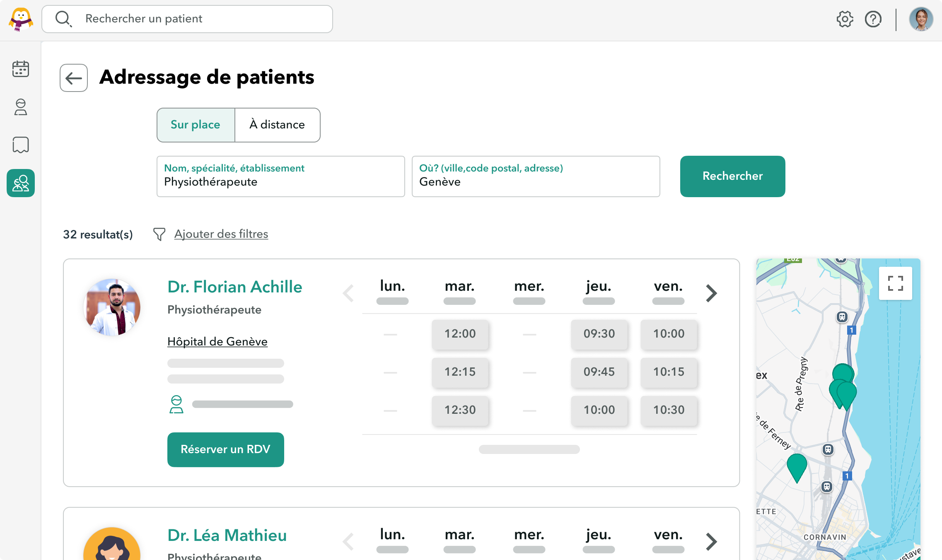This screenshot has height=560, width=942.
Task: Switch to the À distance tab
Action: point(277,125)
